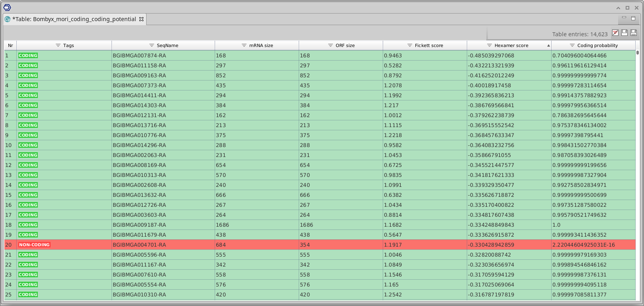The image size is (644, 306).
Task: Click the Save table icon
Action: [x=624, y=33]
